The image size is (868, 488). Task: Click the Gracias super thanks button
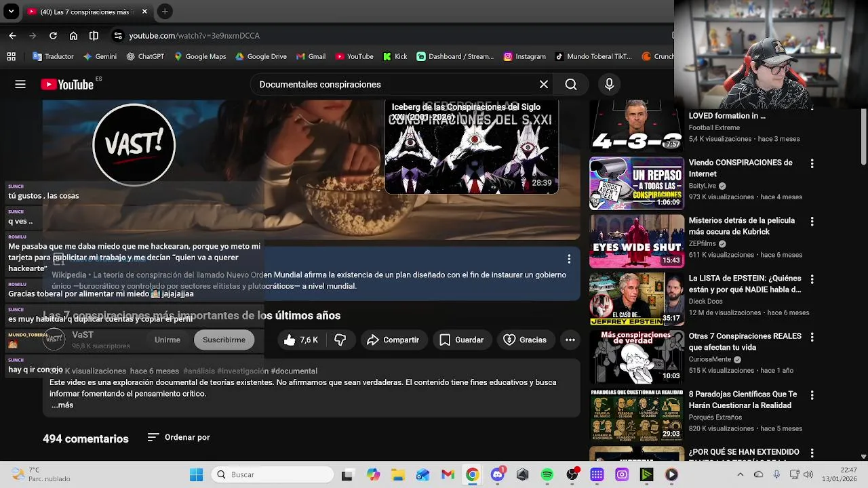[525, 340]
